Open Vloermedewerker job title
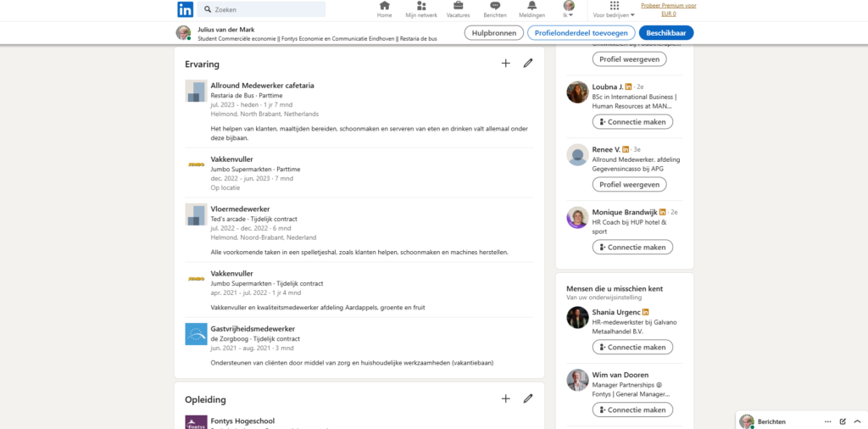 pyautogui.click(x=240, y=209)
